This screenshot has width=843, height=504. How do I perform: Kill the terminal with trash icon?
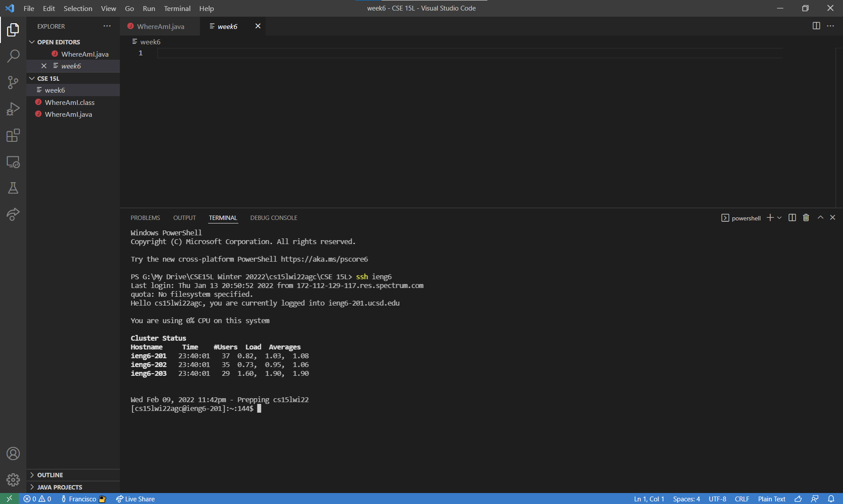(806, 218)
